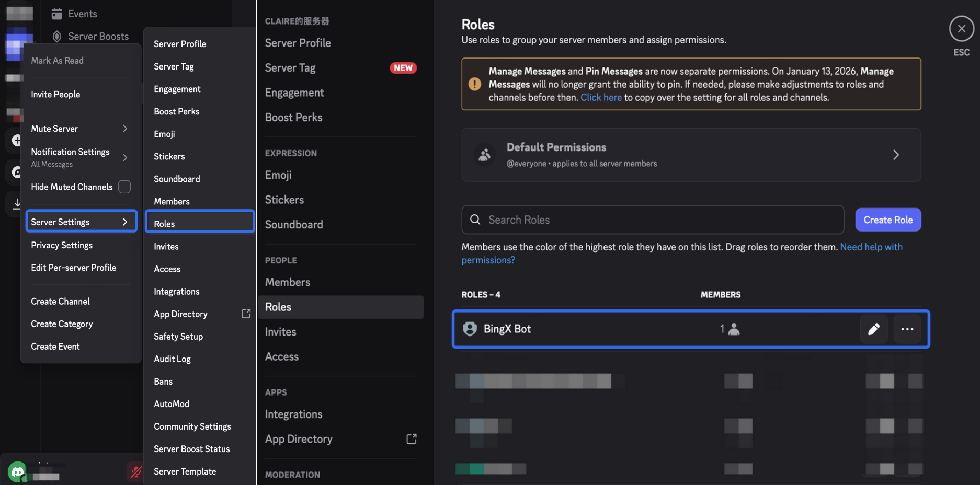Image resolution: width=980 pixels, height=485 pixels.
Task: Follow the 'Click here' link in the notice
Action: 600,98
